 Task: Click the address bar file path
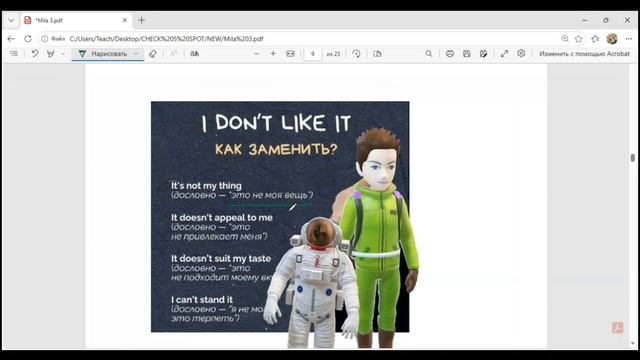[x=167, y=39]
